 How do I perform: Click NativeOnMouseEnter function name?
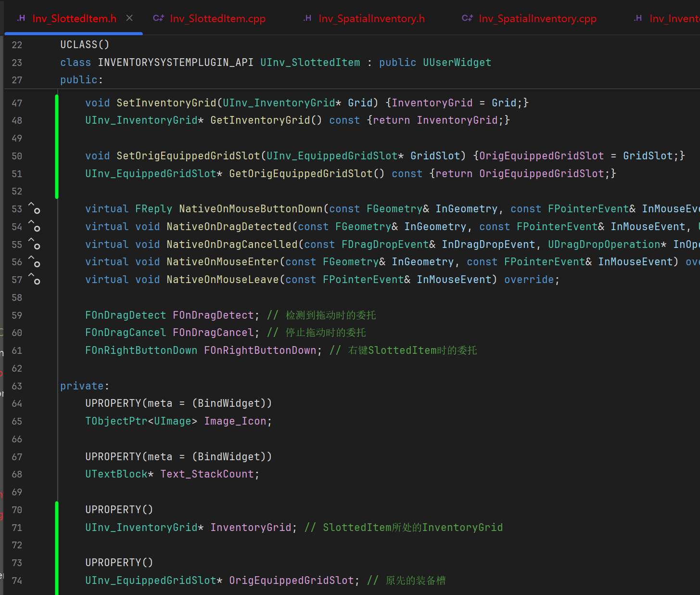223,261
